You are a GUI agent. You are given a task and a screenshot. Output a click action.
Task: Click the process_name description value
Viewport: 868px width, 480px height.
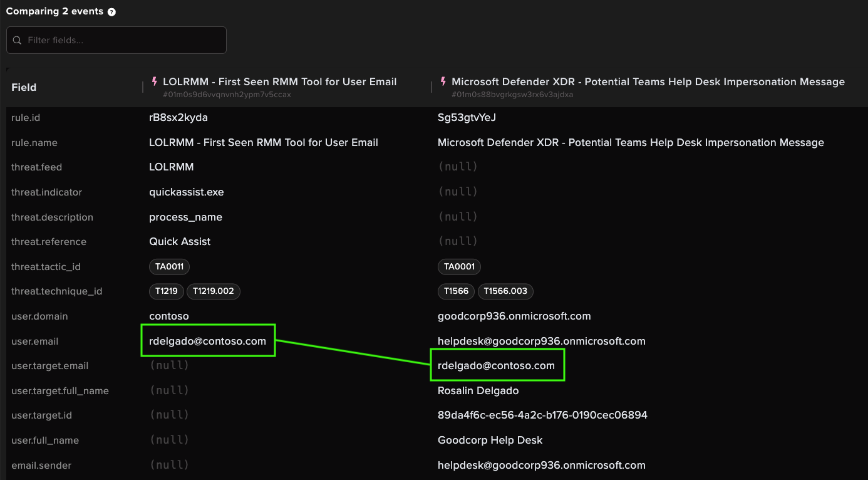[x=186, y=217]
